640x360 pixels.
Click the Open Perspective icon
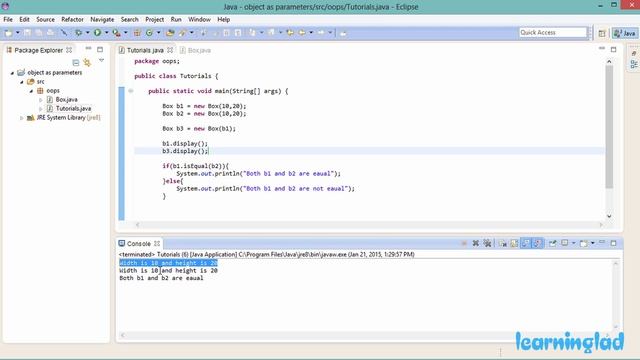coord(602,33)
